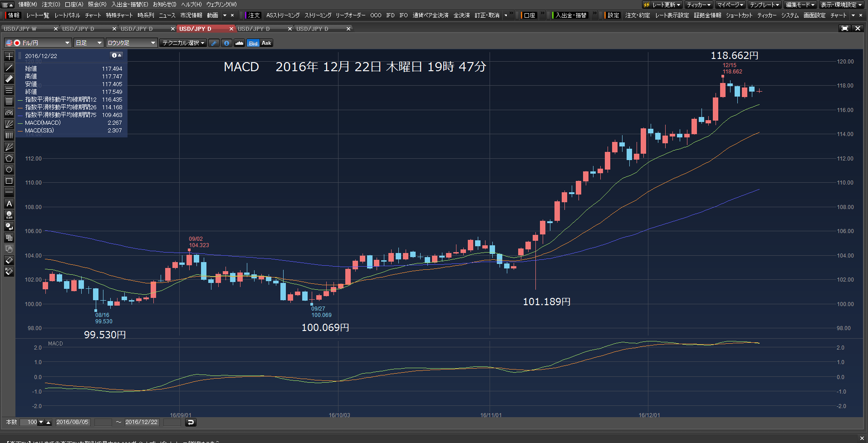The image size is (868, 443).
Task: Select the pentagon shape tool
Action: point(9,158)
